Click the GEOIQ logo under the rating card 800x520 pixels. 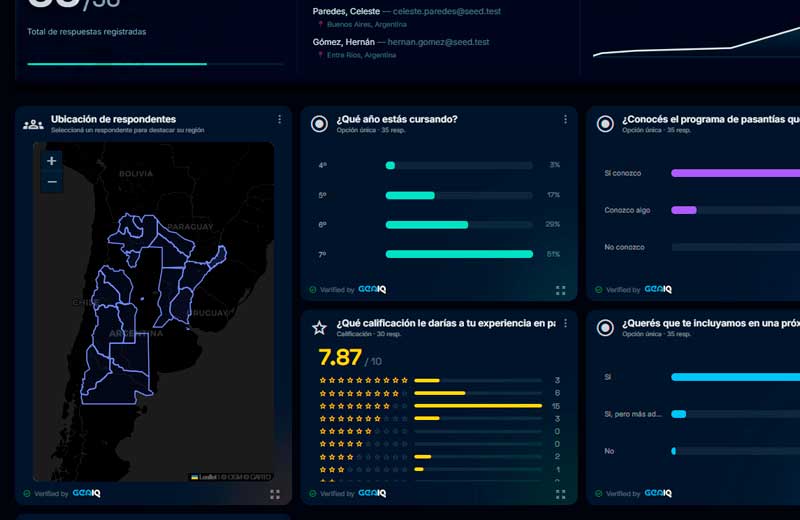[372, 493]
